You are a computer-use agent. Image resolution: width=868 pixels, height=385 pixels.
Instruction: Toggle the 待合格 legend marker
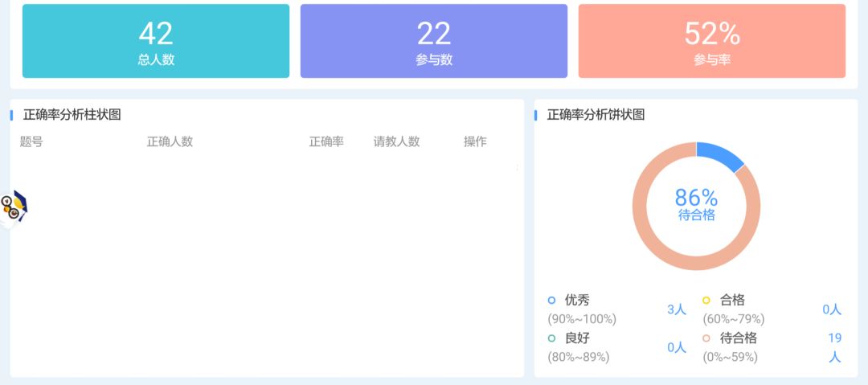tap(706, 338)
